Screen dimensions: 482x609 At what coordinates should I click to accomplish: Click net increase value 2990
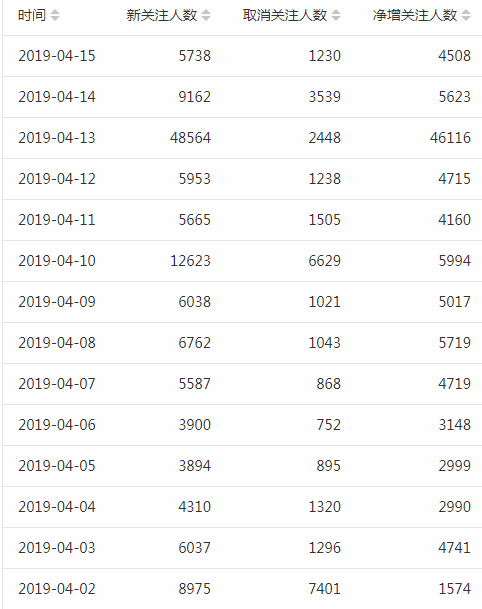click(454, 507)
